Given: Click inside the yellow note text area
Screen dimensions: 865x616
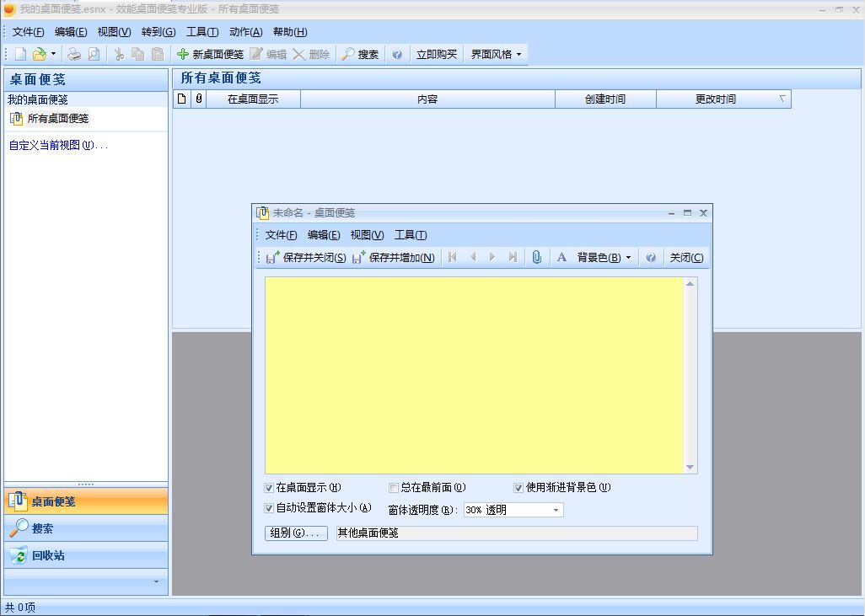Looking at the screenshot, I should tap(475, 375).
